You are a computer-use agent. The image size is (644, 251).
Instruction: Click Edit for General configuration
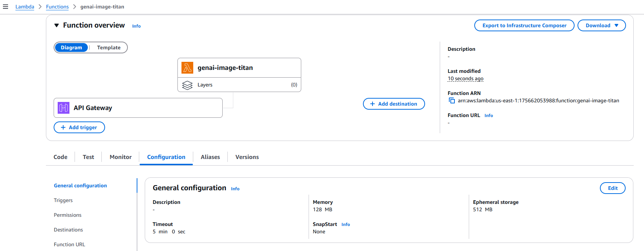(612, 188)
